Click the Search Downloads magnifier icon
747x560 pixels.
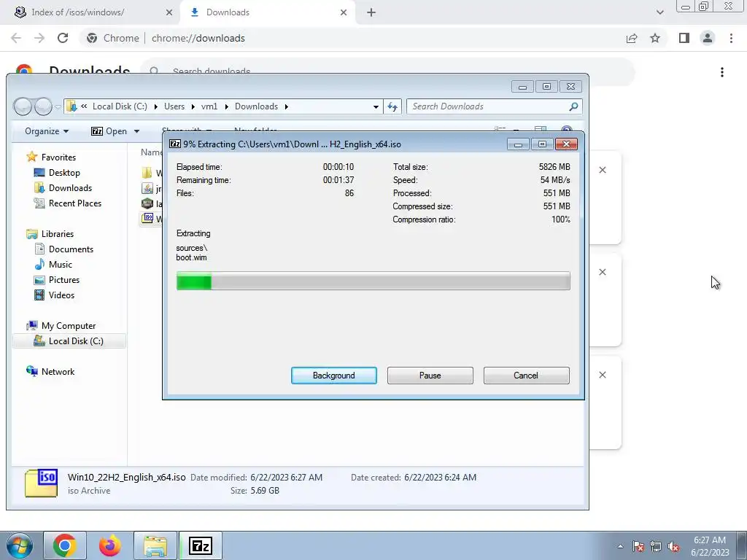[573, 106]
